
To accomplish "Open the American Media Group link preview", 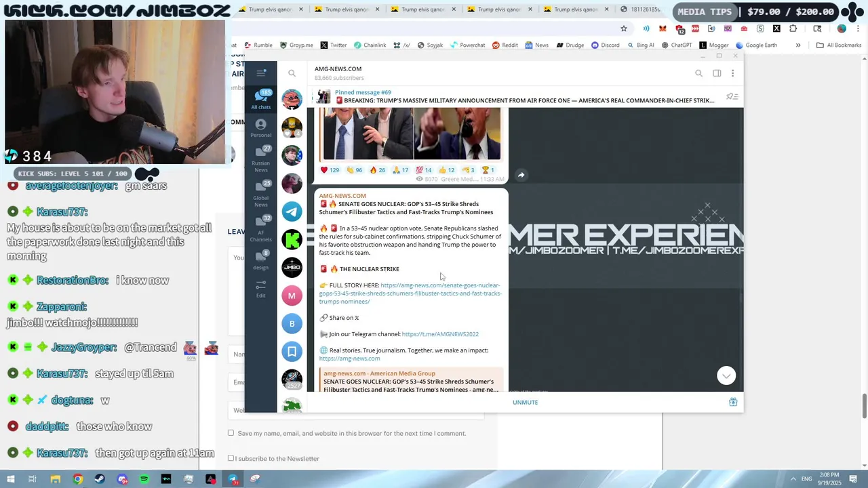I will 411,380.
